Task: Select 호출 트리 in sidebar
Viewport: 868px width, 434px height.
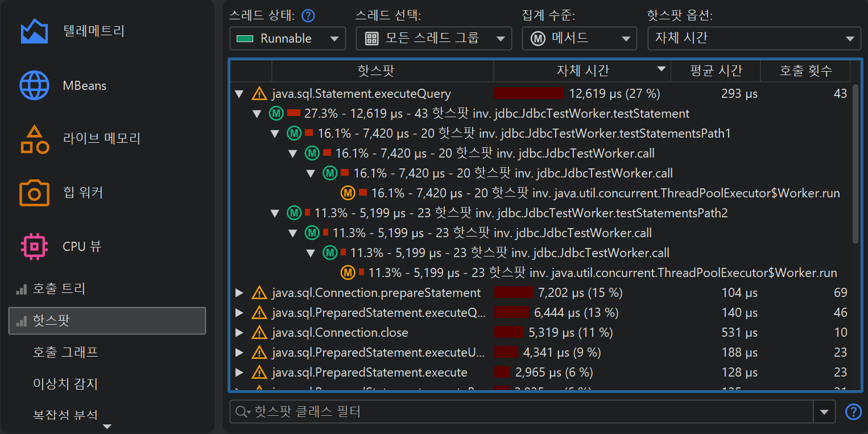Action: coord(59,289)
